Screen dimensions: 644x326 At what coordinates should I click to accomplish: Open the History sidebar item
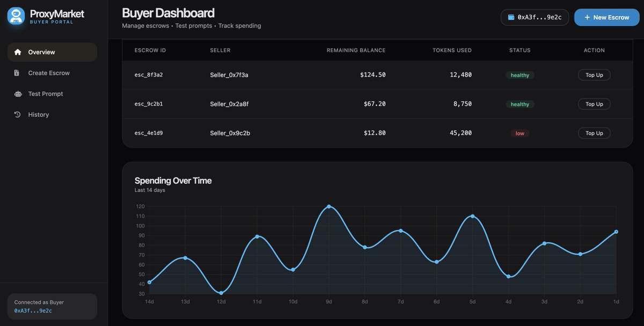click(52, 115)
